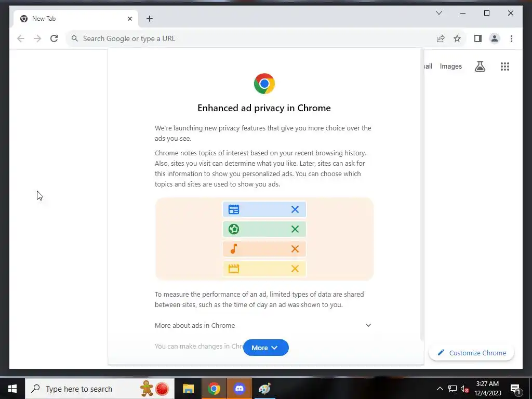Open File Explorer from the taskbar
Viewport: 532px width, 399px height.
point(188,389)
